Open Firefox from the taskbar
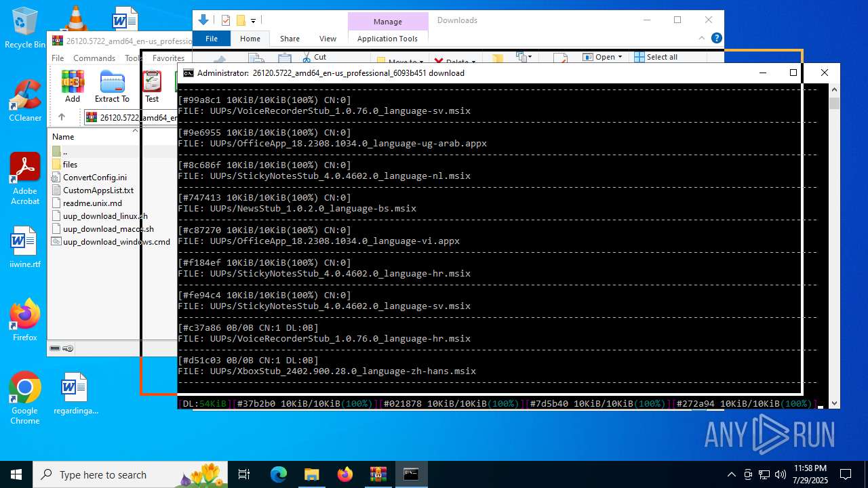 click(x=345, y=474)
